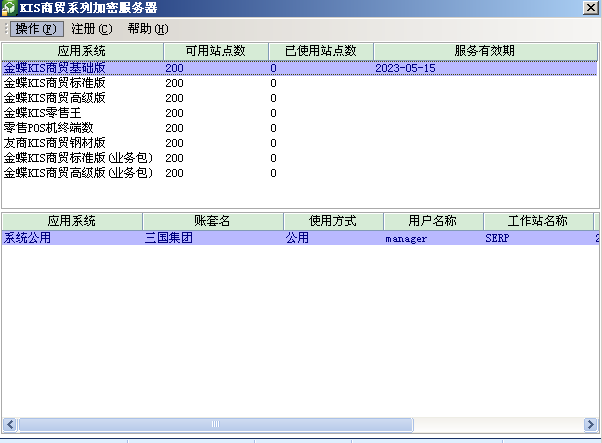Select the 金蝶KIS商贸标准版(业务包) row

point(299,158)
